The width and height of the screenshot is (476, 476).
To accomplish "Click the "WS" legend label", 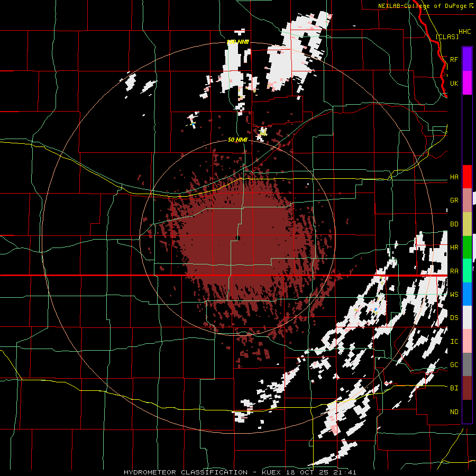I will click(x=454, y=295).
